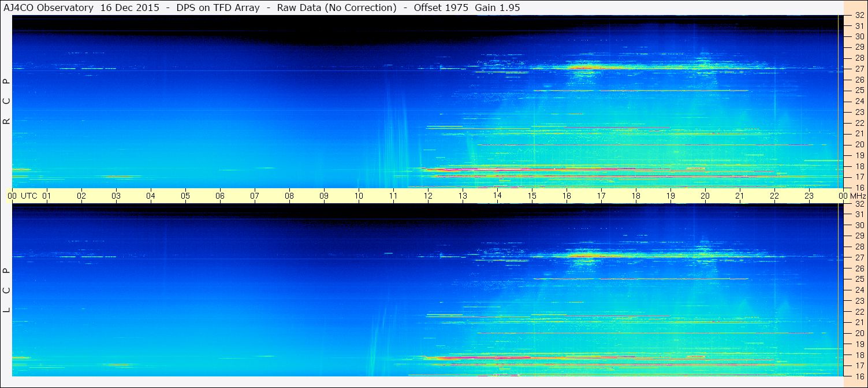This screenshot has width=868, height=388.
Task: Select the 20 MHz label in RCP panel
Action: 859,144
